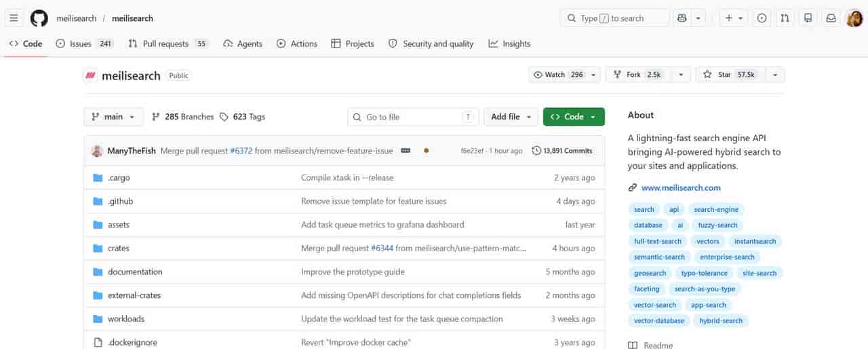Open pull request #6372 link
868x349 pixels.
point(241,151)
